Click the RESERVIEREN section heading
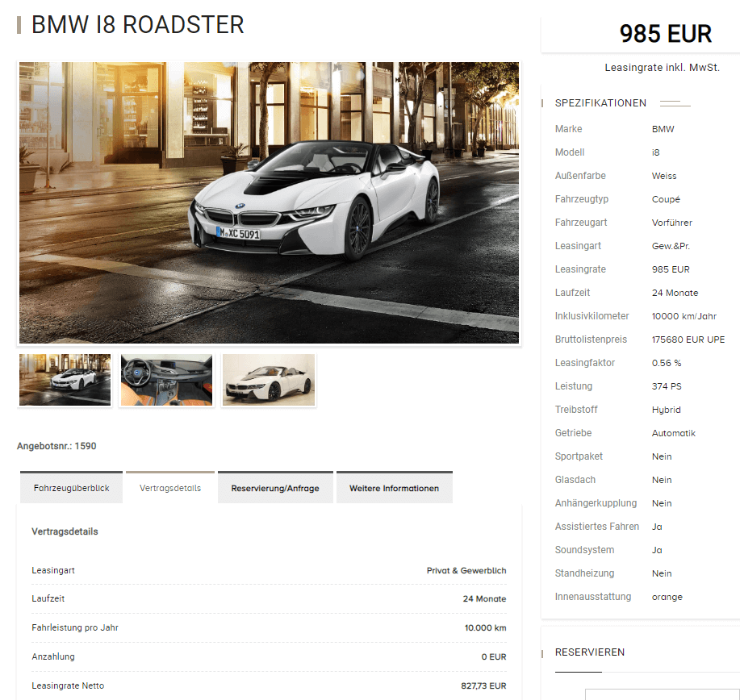The width and height of the screenshot is (740, 700). pyautogui.click(x=589, y=652)
